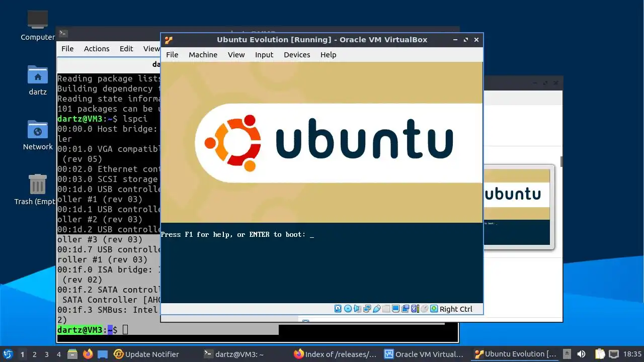The width and height of the screenshot is (644, 362).
Task: Click the Right Ctrl host key label
Action: point(456,309)
